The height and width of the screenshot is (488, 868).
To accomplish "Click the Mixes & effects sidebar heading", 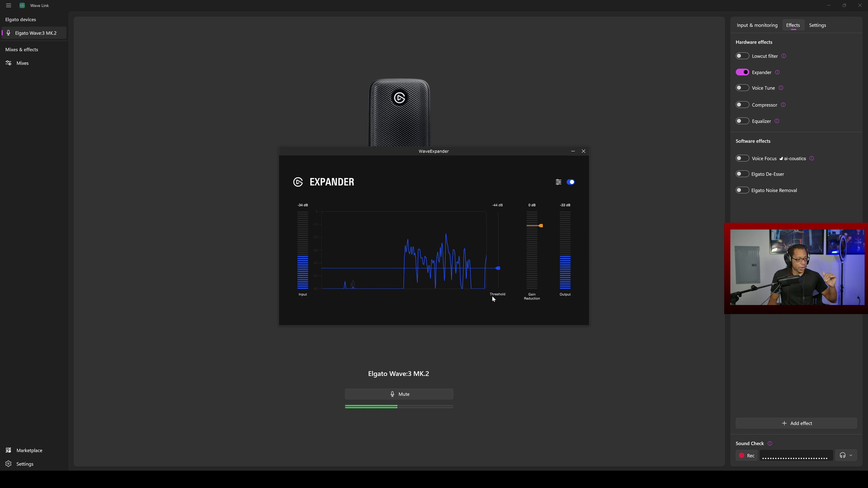I will click(22, 50).
